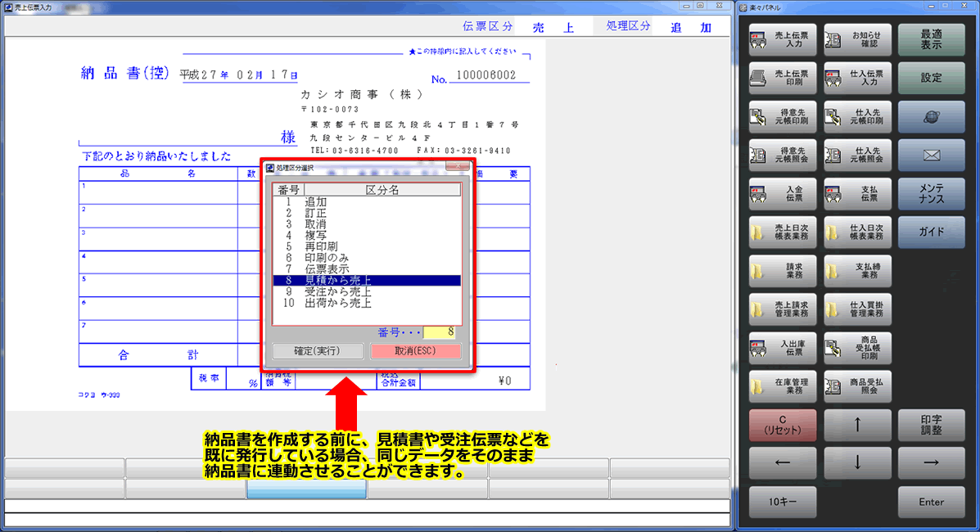Open 入出庫伝票 warehouse in/out slips
The image size is (980, 532).
pos(782,347)
